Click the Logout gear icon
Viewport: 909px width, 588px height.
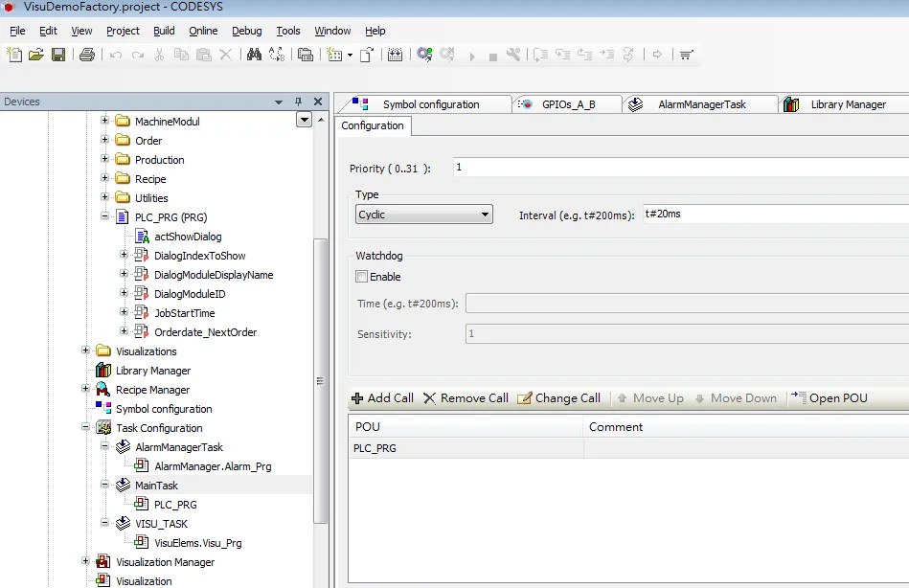pos(447,56)
